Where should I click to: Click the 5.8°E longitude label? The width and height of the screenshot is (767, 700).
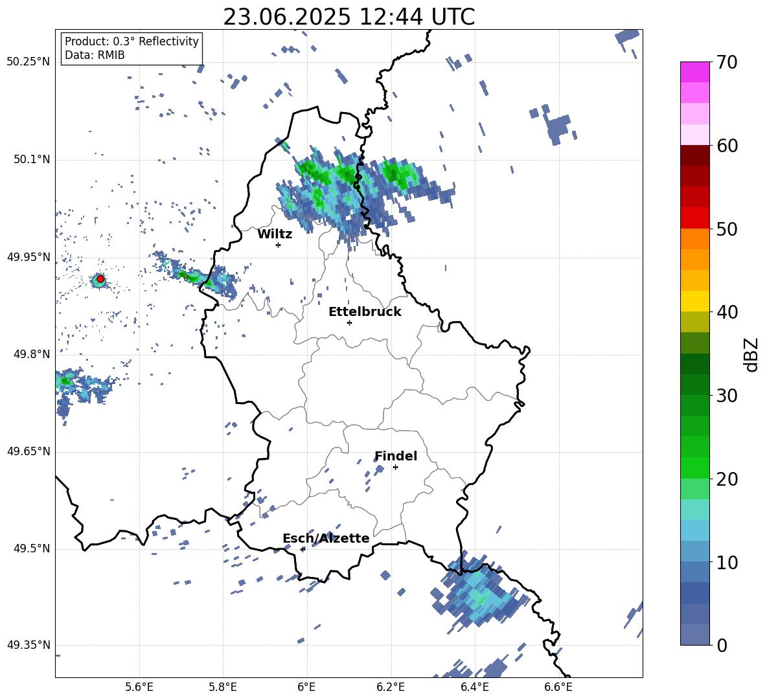223,687
